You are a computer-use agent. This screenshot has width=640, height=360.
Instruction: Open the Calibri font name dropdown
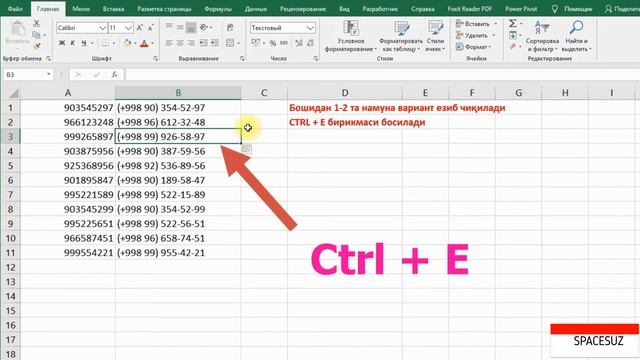pyautogui.click(x=102, y=28)
